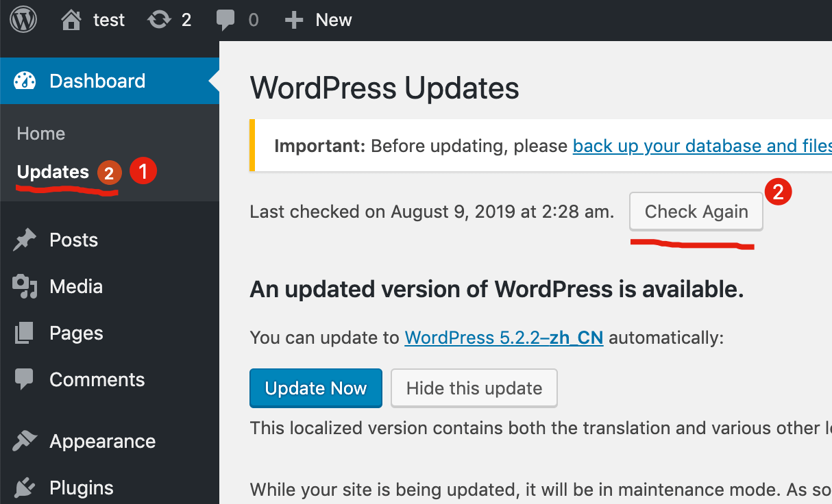The image size is (832, 504).
Task: Click the Comments speech bubble sidebar icon
Action: [25, 379]
